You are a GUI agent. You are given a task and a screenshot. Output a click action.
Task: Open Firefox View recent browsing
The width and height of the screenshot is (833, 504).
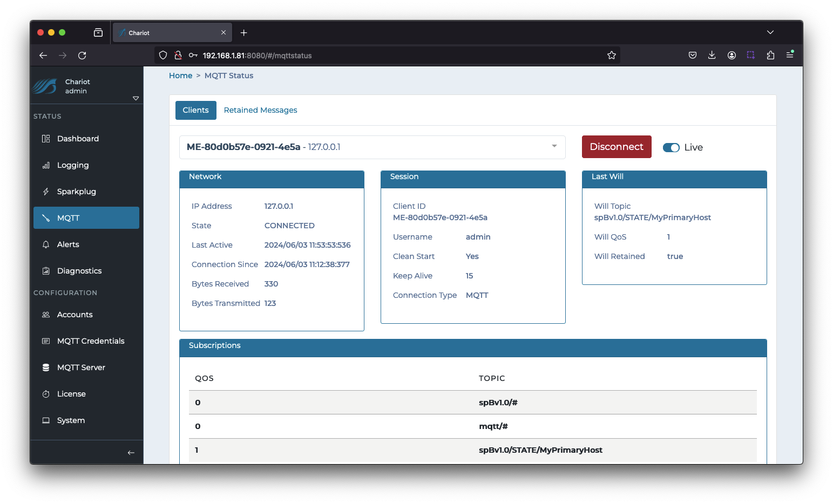click(98, 32)
